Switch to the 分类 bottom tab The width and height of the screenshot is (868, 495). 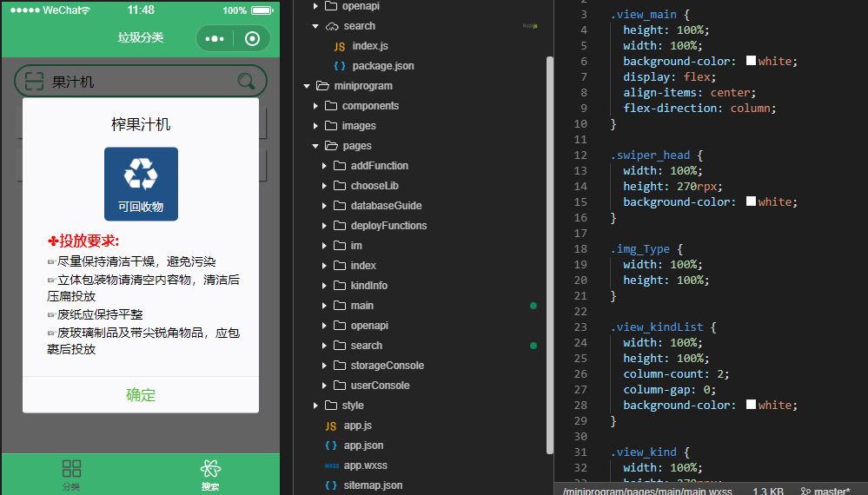tap(71, 474)
